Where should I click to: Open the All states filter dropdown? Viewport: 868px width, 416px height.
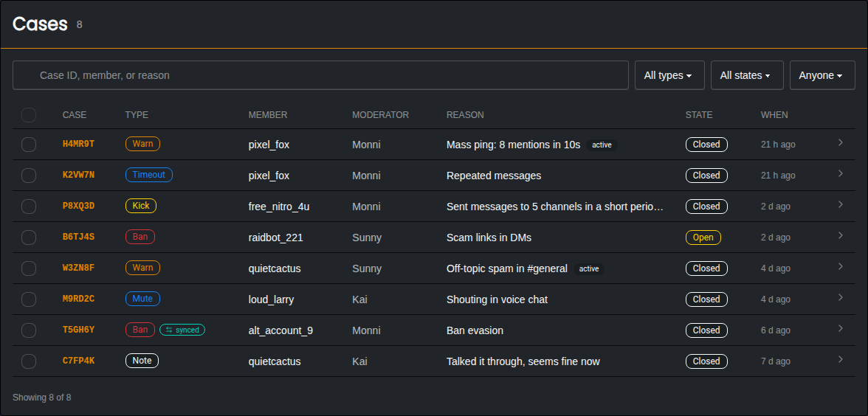click(x=747, y=75)
